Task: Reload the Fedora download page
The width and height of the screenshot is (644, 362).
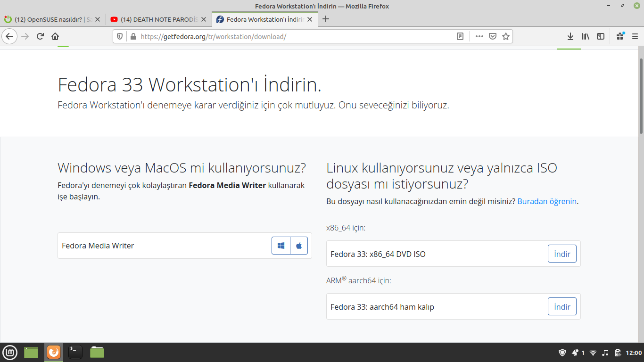Action: pyautogui.click(x=40, y=36)
